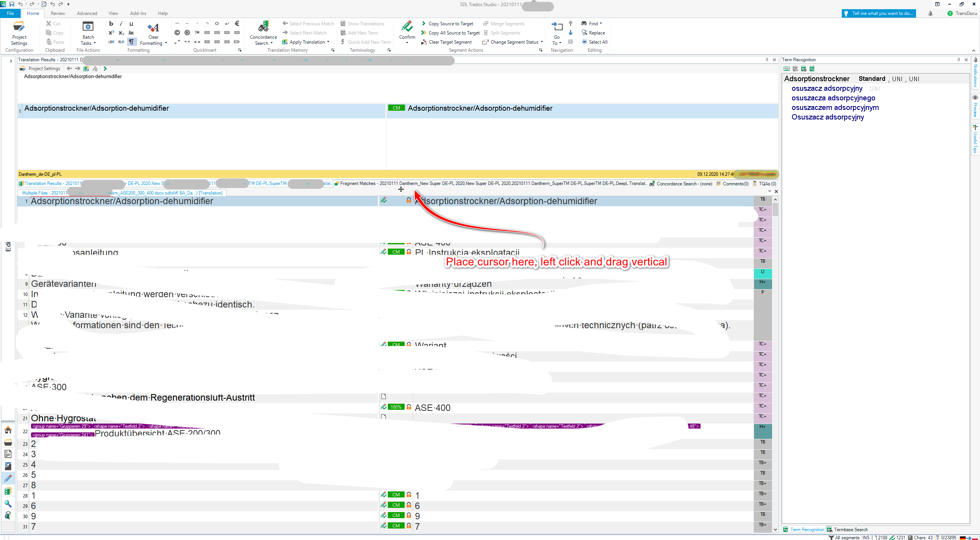Insert the Euro symbol
This screenshot has height=540, width=980.
237,24
